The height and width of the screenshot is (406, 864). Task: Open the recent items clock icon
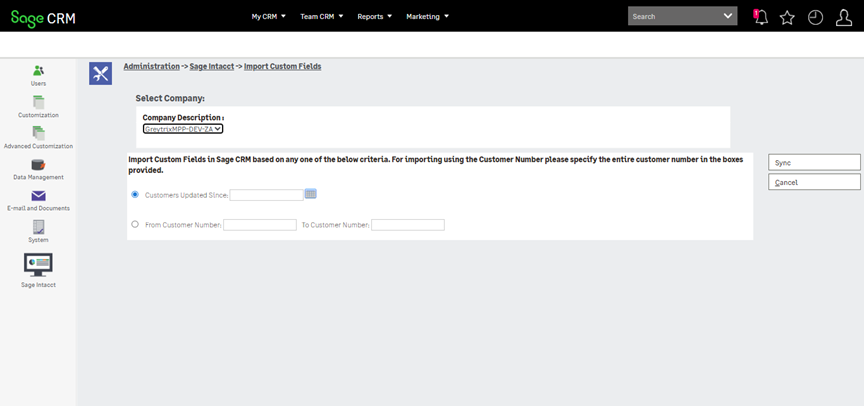coord(815,17)
